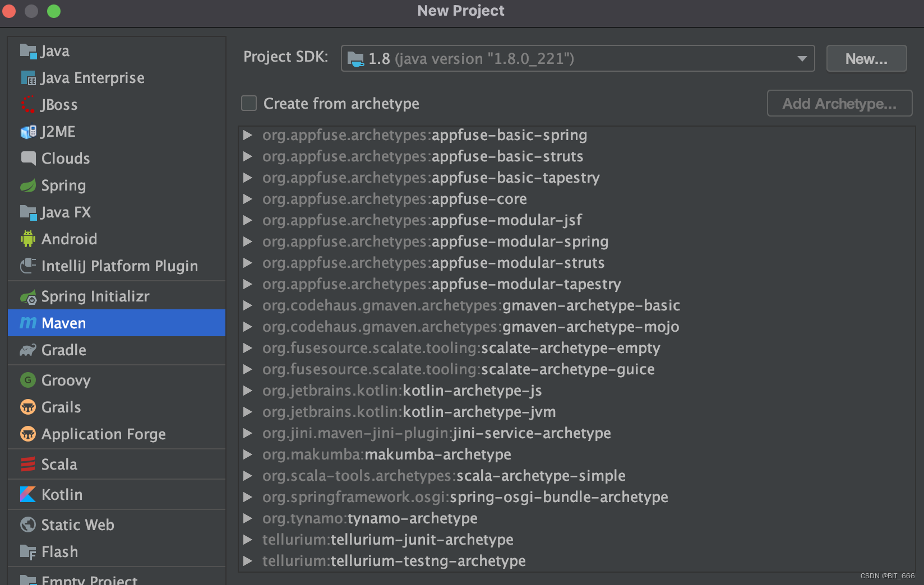Click the Static Web globe icon
The width and height of the screenshot is (924, 585).
pyautogui.click(x=28, y=524)
